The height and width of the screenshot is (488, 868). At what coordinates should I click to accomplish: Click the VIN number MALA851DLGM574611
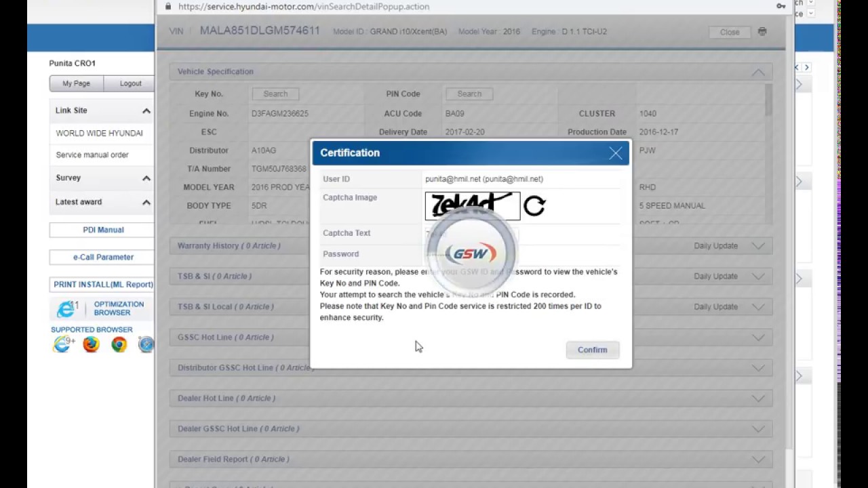point(260,31)
